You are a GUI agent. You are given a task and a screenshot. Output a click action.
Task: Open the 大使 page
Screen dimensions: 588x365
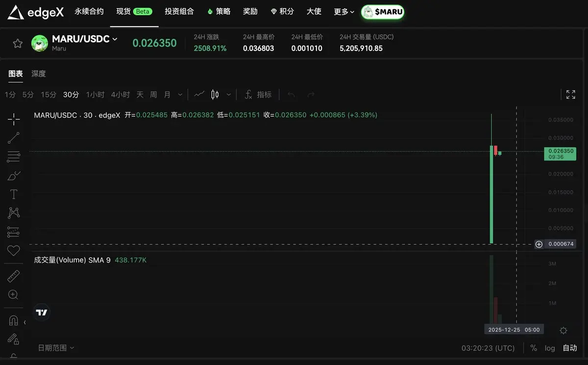click(314, 11)
